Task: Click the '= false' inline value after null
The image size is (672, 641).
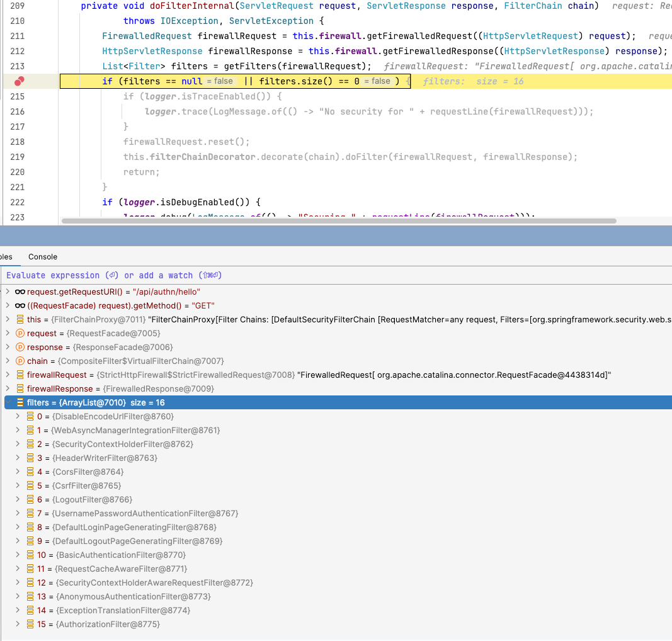Action: pos(220,81)
